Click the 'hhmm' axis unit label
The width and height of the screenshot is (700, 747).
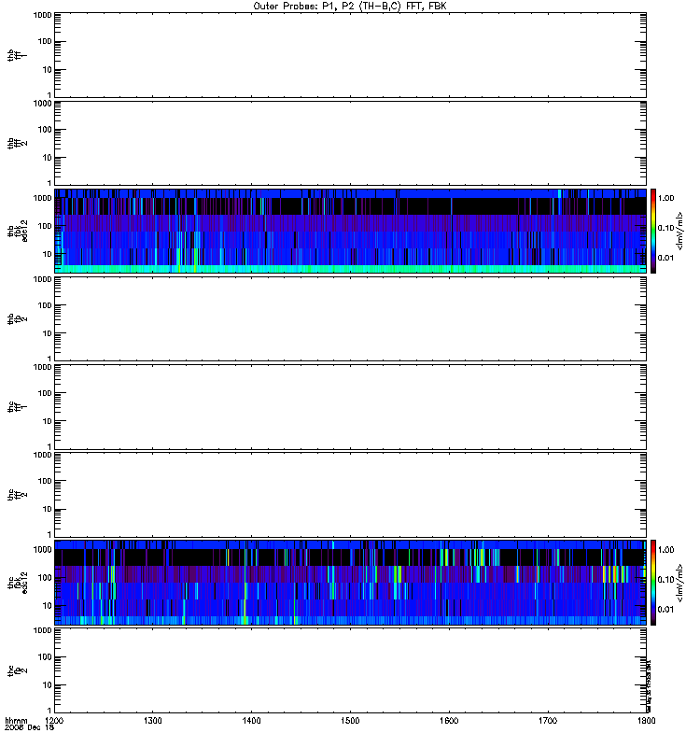tap(16, 720)
